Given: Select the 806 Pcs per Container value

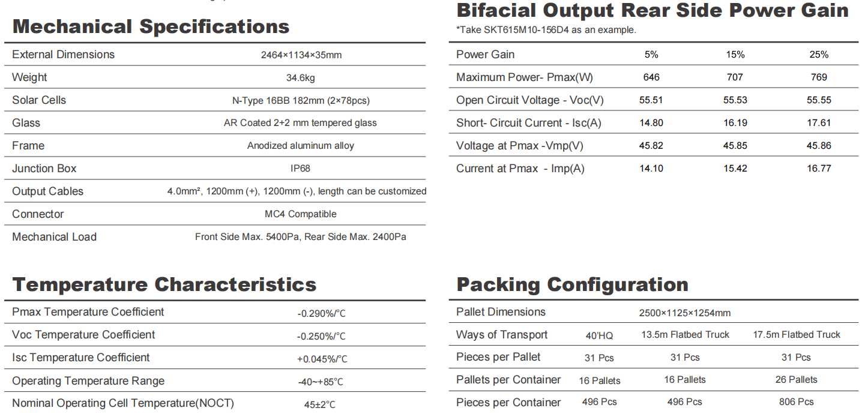Looking at the screenshot, I should click(797, 402).
